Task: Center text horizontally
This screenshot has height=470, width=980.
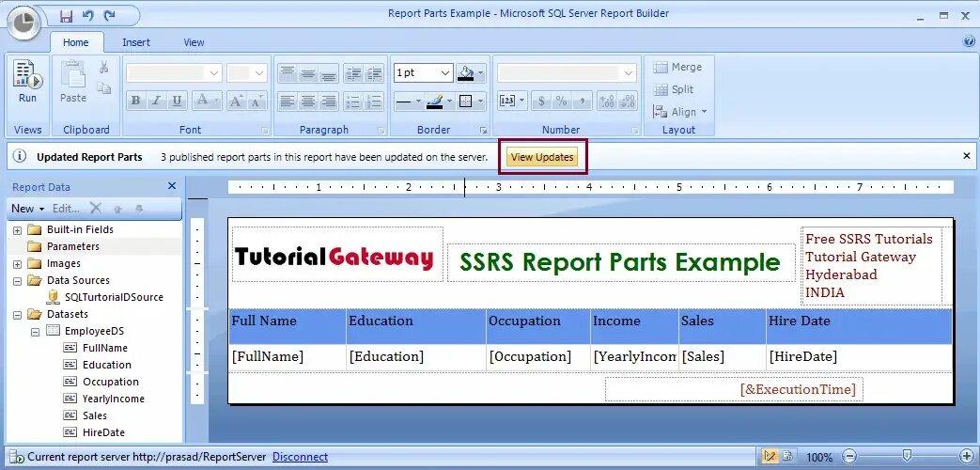Action: click(x=308, y=101)
